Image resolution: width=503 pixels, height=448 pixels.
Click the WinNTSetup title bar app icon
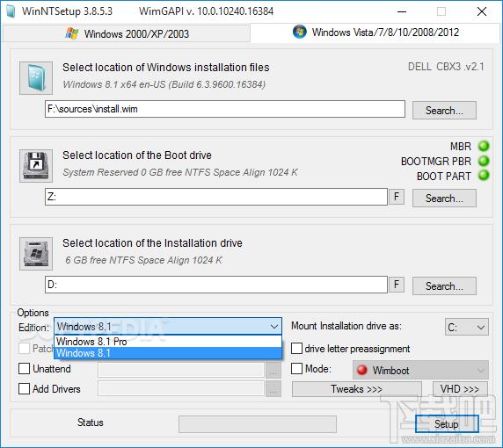pos(11,11)
